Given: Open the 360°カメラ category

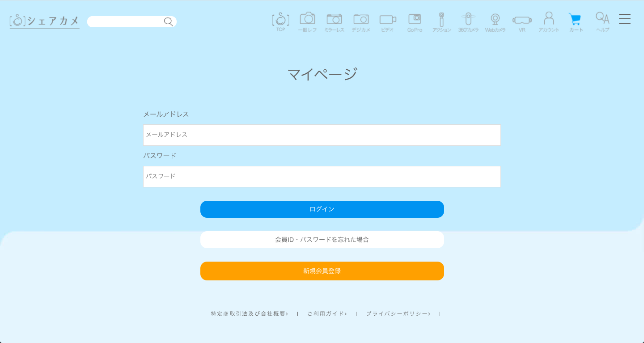Looking at the screenshot, I should click(x=468, y=22).
